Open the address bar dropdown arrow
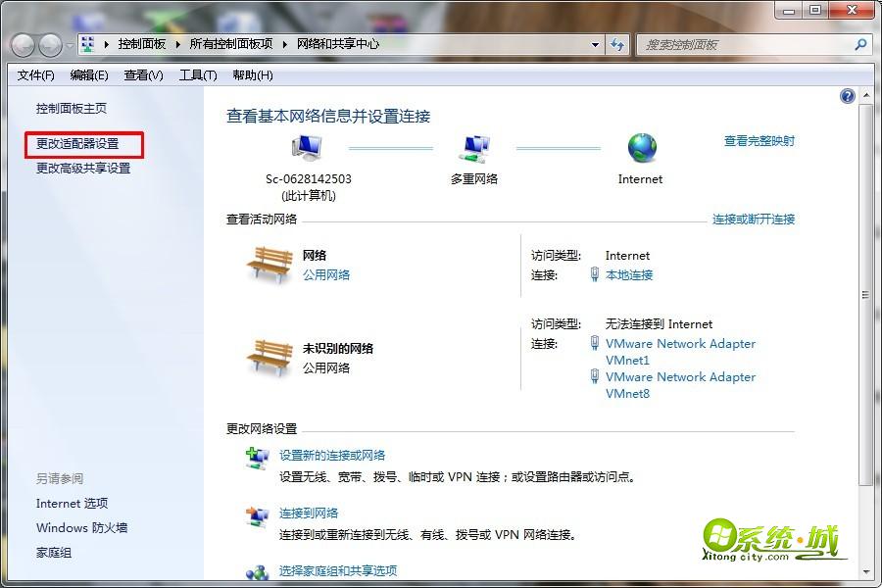882x588 pixels. tap(594, 45)
